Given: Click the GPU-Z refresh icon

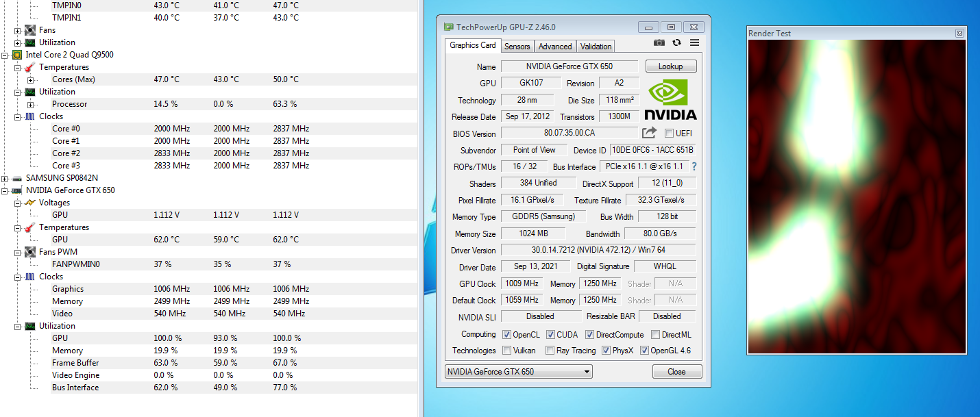Looking at the screenshot, I should (x=677, y=42).
